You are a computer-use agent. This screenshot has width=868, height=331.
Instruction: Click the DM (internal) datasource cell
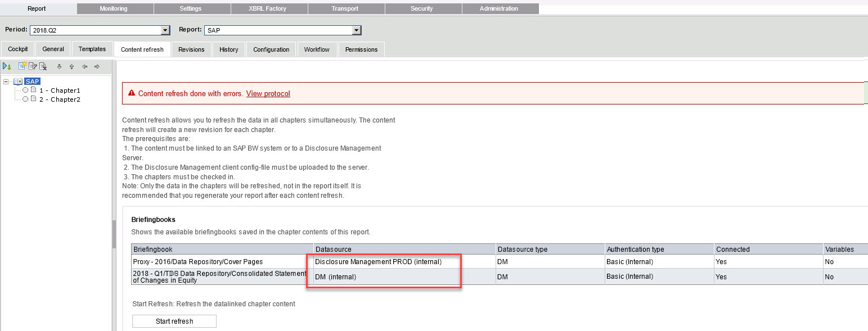click(x=405, y=276)
